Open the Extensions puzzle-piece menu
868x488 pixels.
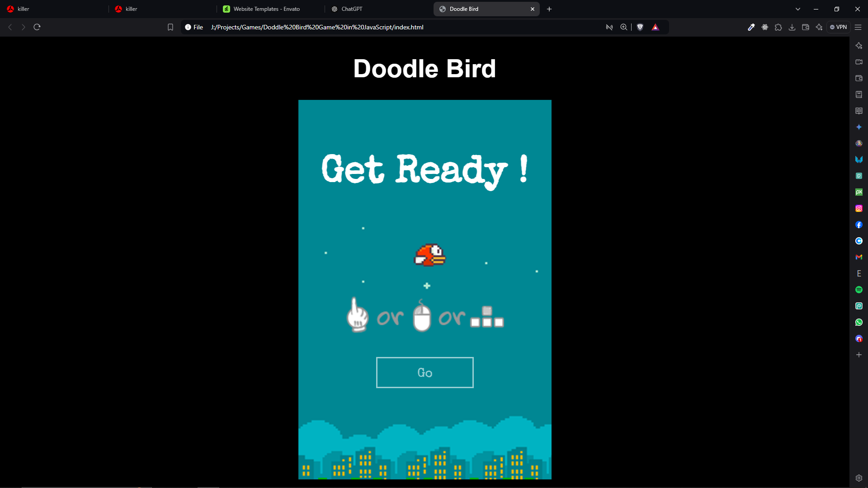point(778,27)
